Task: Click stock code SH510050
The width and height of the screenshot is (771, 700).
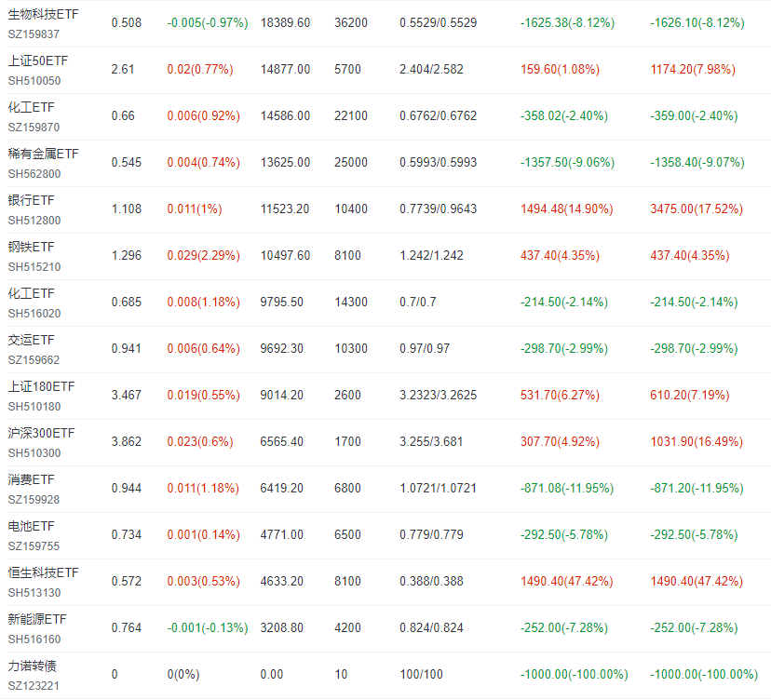Action: tap(34, 81)
